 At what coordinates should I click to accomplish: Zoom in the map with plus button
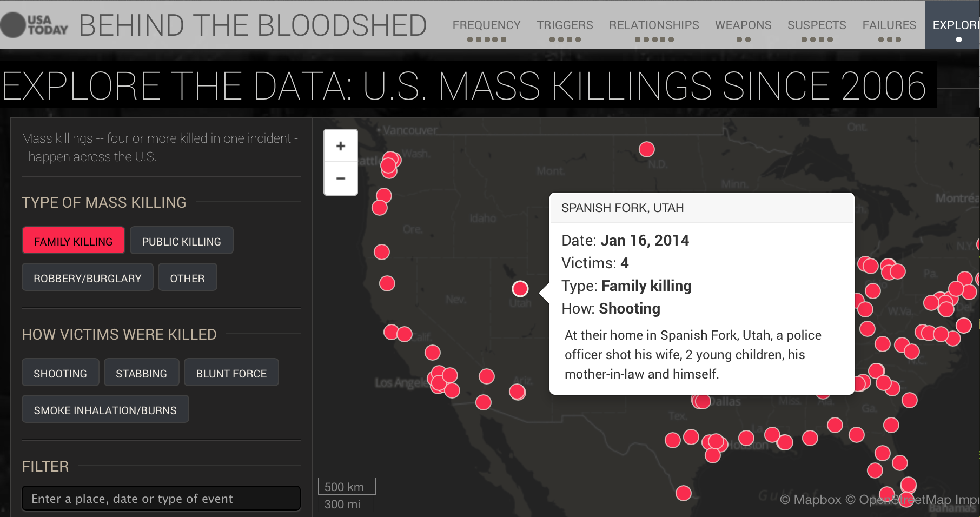[x=341, y=146]
